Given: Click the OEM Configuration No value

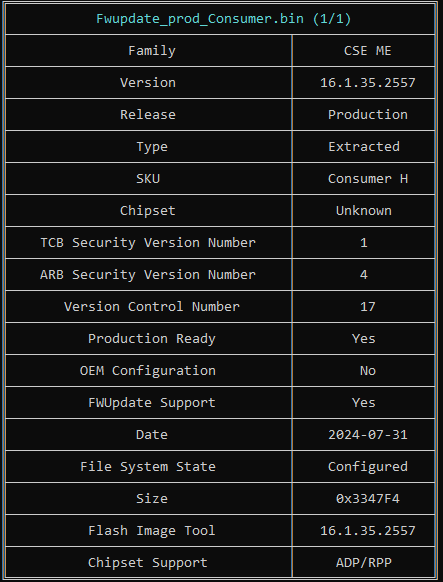Looking at the screenshot, I should [367, 370].
